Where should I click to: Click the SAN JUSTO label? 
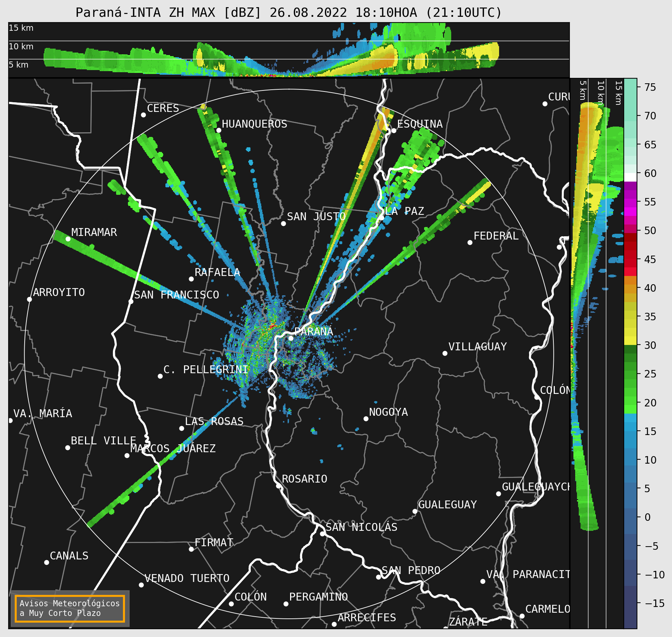[x=316, y=217]
